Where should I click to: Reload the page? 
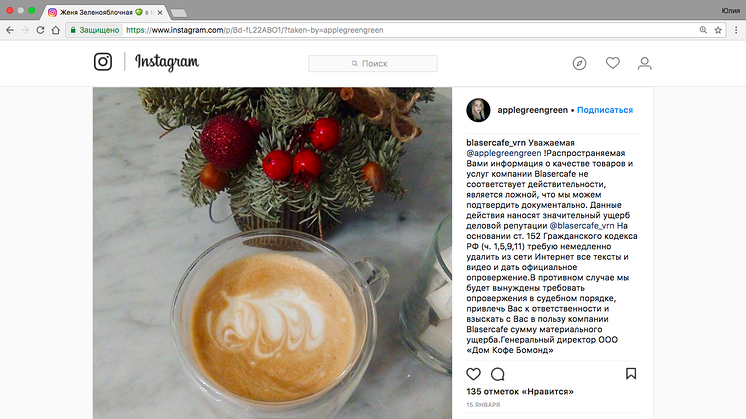40,30
